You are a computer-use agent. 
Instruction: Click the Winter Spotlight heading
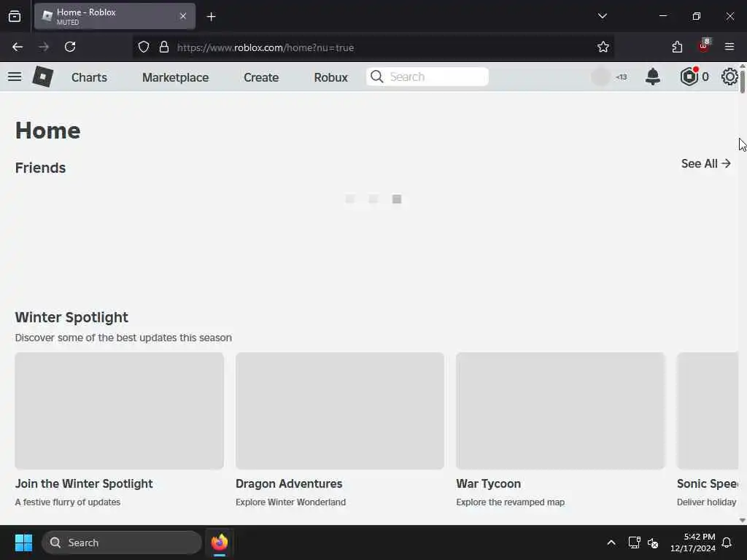71,318
